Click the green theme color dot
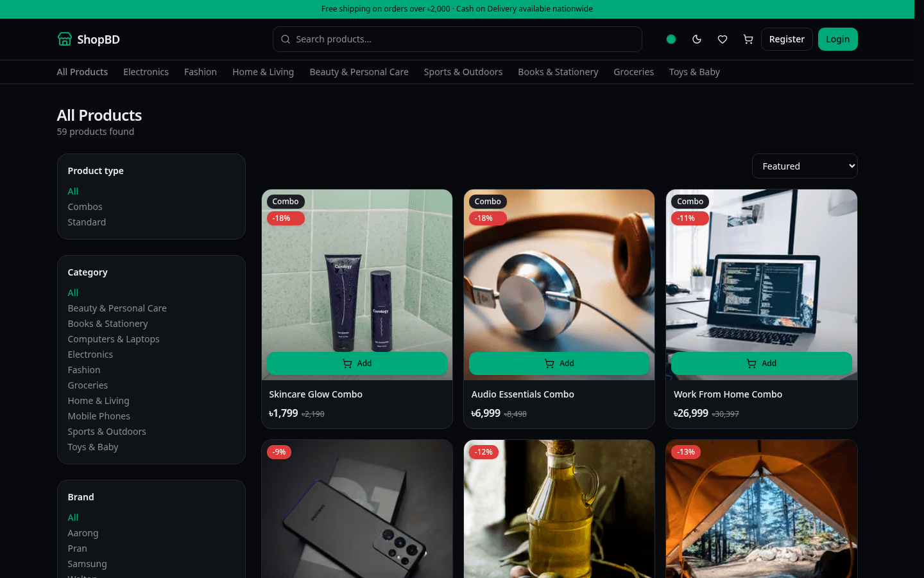 [671, 39]
